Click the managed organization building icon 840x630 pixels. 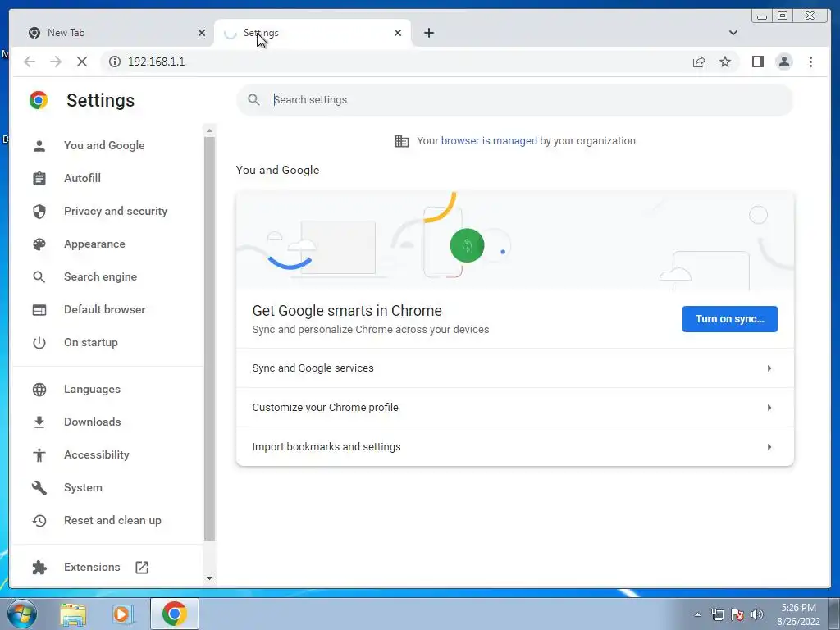[402, 141]
